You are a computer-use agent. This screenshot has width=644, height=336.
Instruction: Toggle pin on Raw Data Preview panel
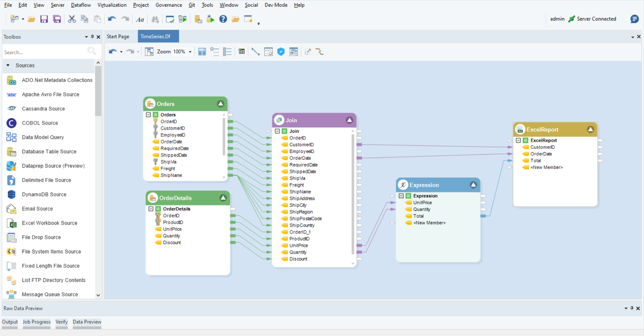[632, 308]
